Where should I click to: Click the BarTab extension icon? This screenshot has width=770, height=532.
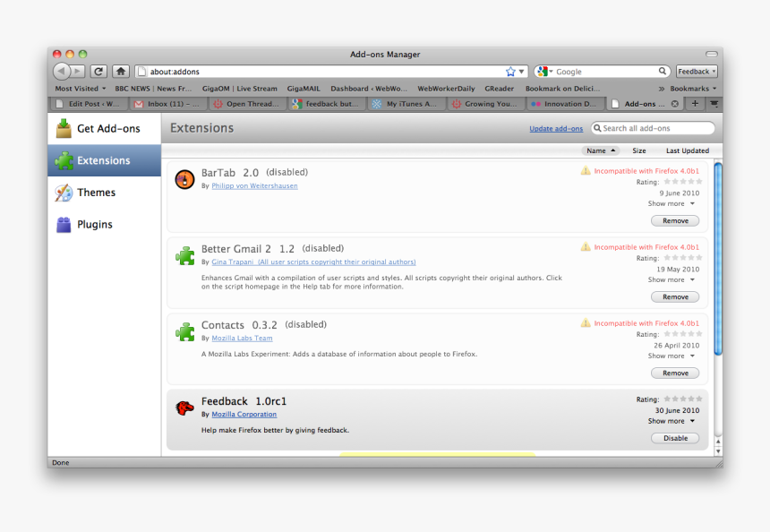click(184, 179)
